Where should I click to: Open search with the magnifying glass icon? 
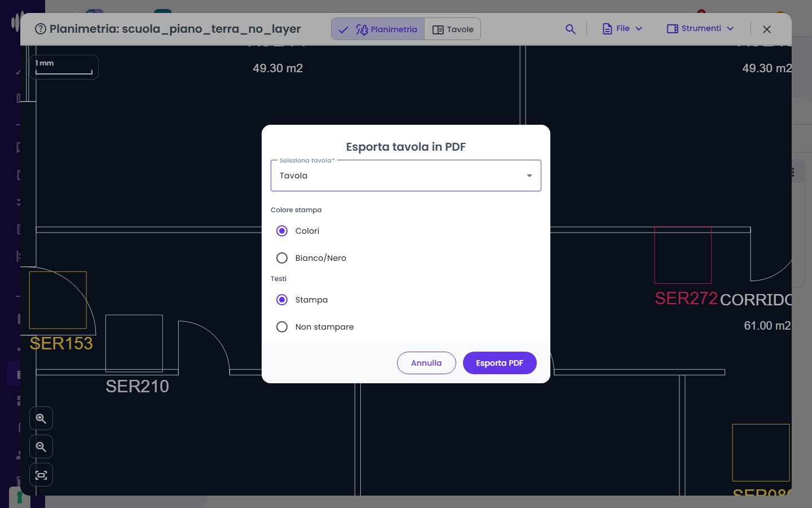(x=571, y=29)
